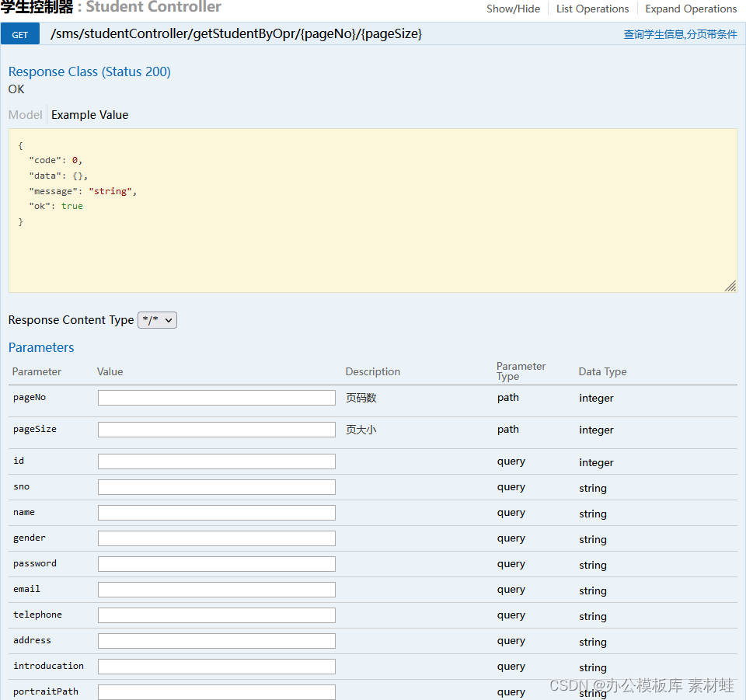
Task: Open the Response Content Type dropdown
Action: 157,320
